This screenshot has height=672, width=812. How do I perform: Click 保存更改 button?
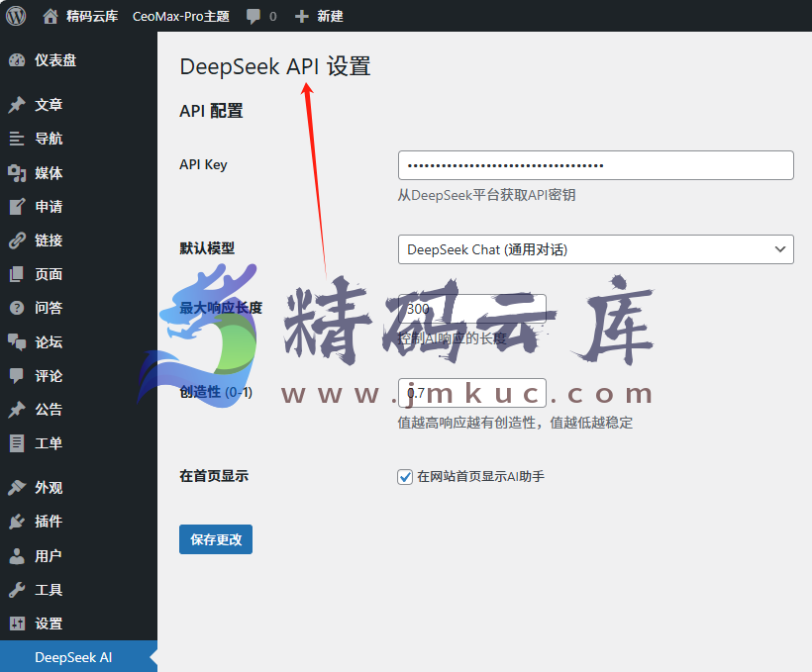pos(216,539)
